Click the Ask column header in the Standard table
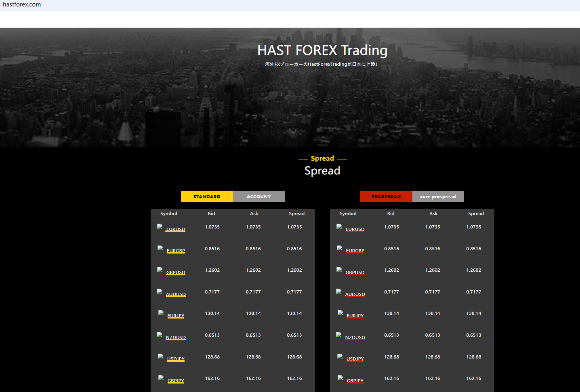The image size is (580, 392). pos(254,214)
